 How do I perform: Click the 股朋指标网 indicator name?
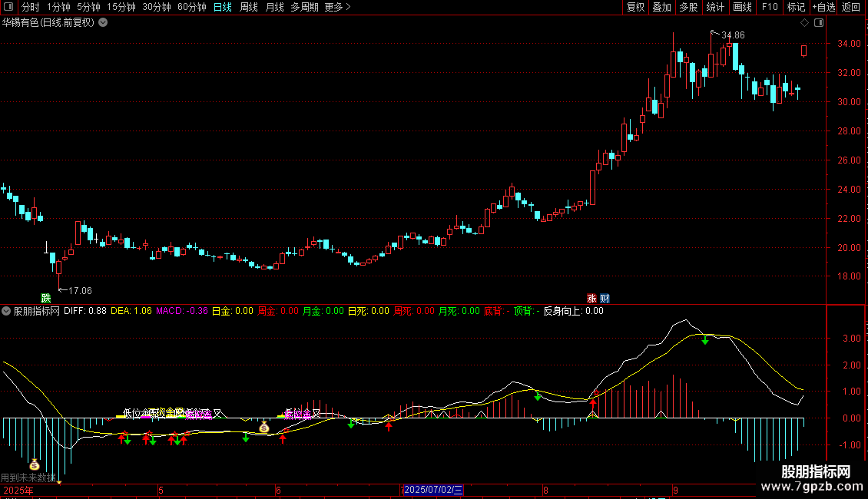point(37,311)
